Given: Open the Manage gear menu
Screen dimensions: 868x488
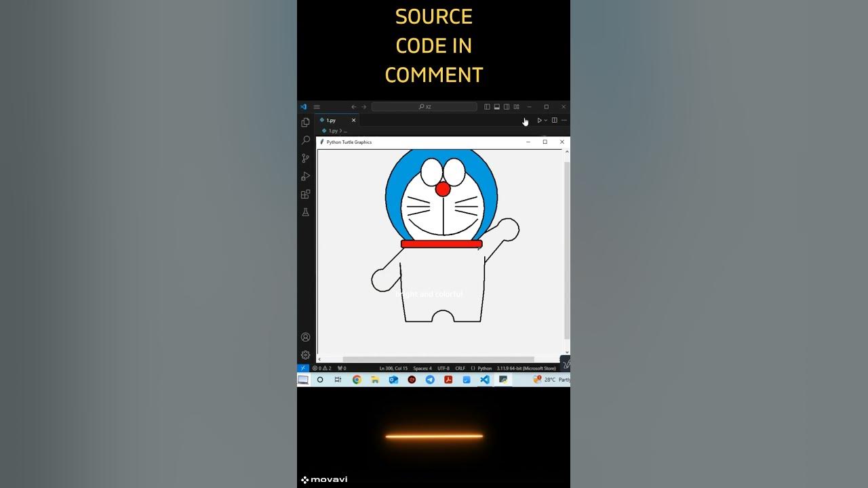Looking at the screenshot, I should (305, 355).
